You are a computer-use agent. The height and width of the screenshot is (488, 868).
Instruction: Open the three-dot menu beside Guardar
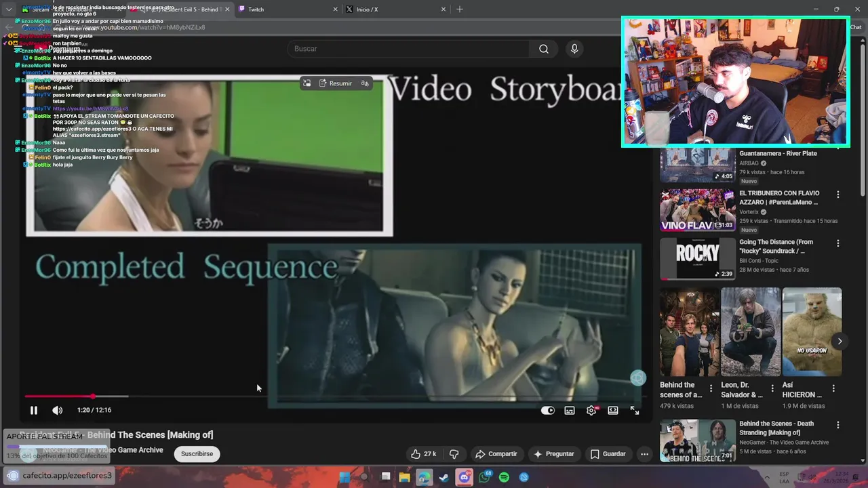click(x=645, y=454)
